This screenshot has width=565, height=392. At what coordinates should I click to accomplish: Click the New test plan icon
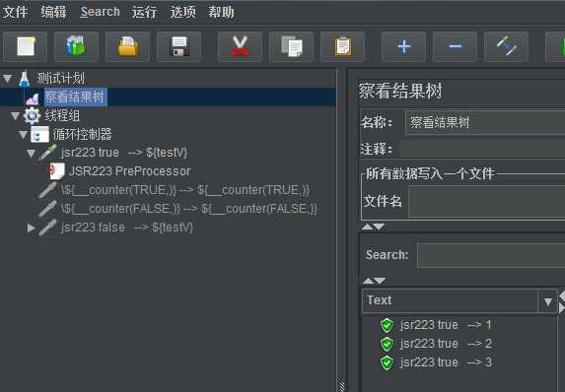26,46
